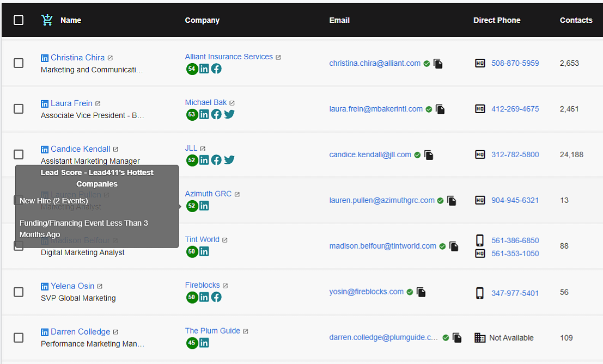Open JLL company Twitter icon

(x=229, y=160)
